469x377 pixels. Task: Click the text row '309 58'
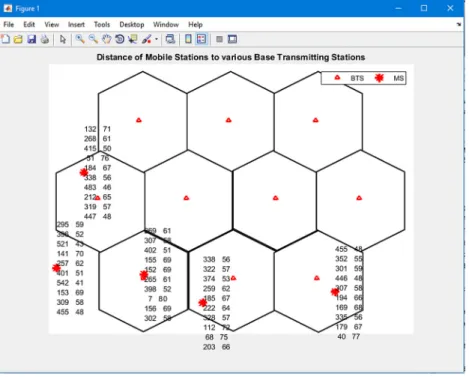point(70,302)
